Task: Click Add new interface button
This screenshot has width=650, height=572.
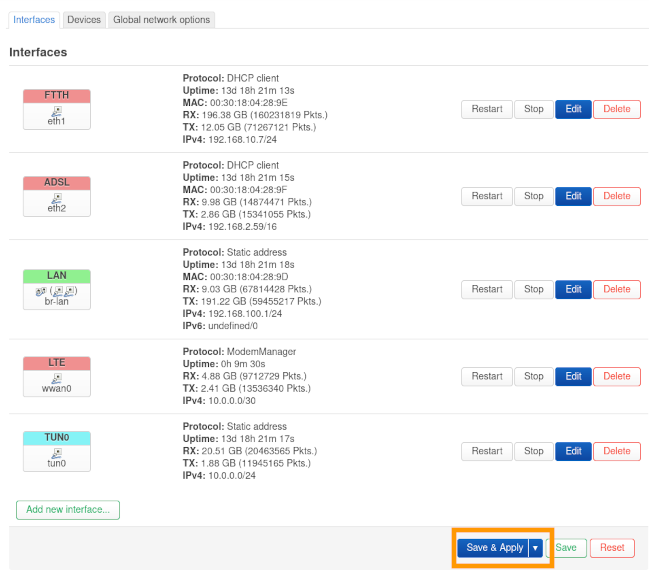Action: [68, 510]
